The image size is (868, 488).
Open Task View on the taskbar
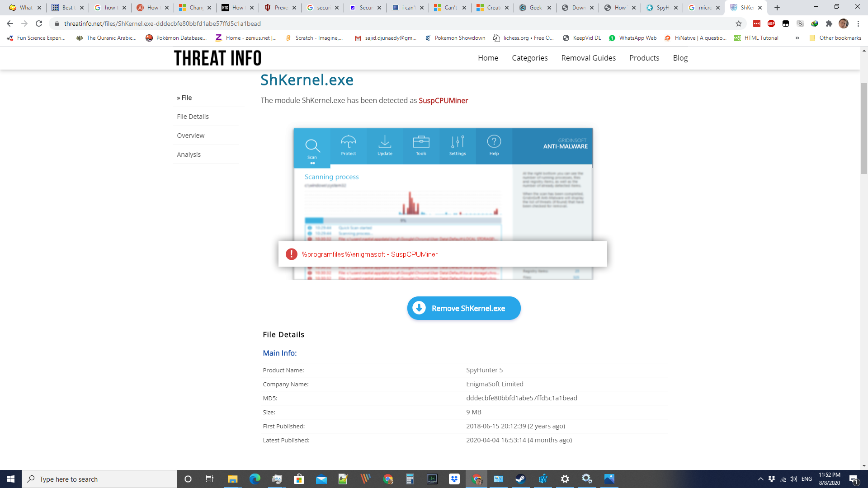click(209, 479)
